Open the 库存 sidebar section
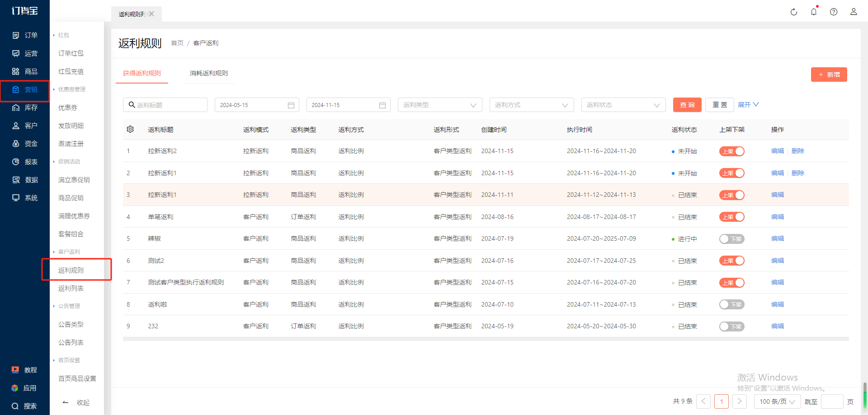Screen dimensions: 868x415 [25, 107]
